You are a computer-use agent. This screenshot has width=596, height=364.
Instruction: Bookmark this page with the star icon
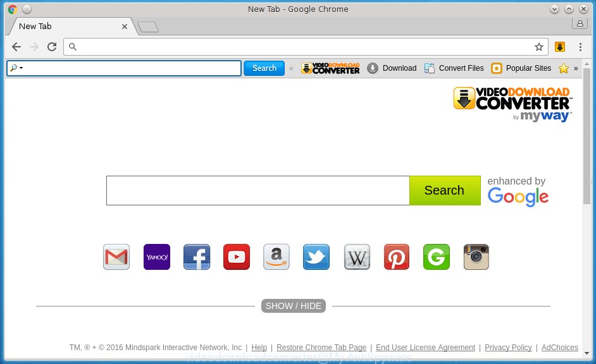point(539,47)
